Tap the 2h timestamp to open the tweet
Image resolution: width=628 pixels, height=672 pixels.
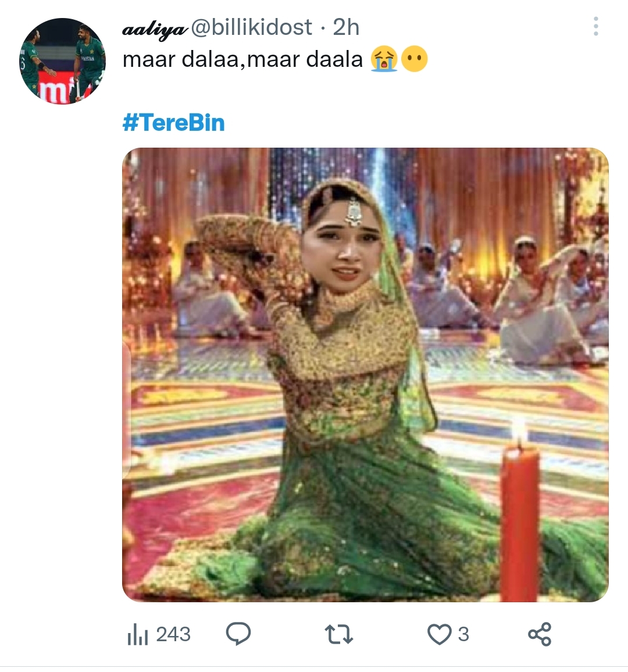pyautogui.click(x=345, y=27)
